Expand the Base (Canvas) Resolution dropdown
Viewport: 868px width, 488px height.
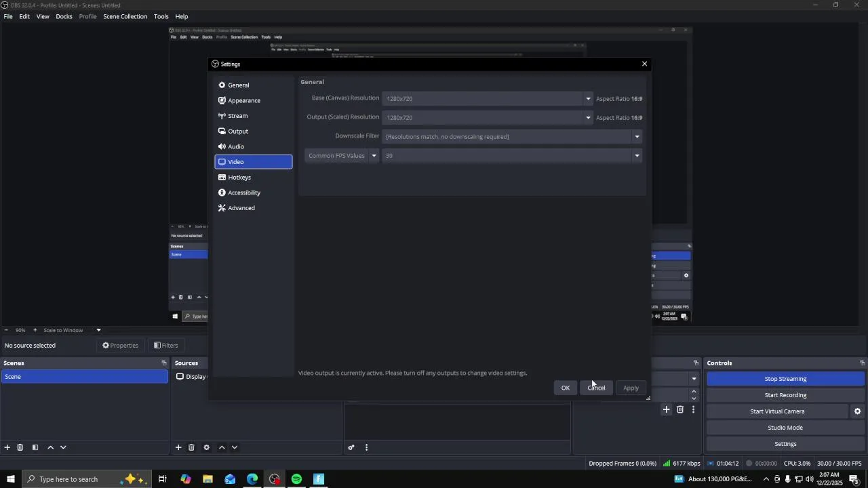click(588, 99)
